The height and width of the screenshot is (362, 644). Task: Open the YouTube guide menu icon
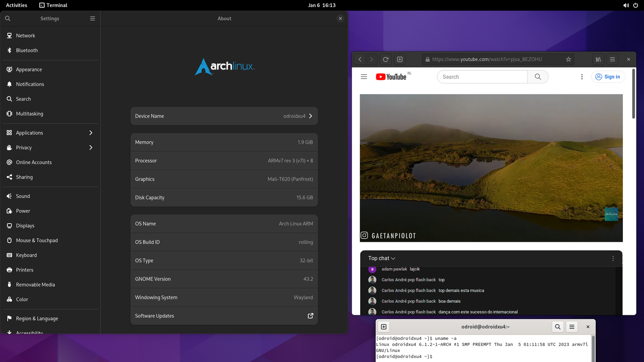(x=364, y=77)
